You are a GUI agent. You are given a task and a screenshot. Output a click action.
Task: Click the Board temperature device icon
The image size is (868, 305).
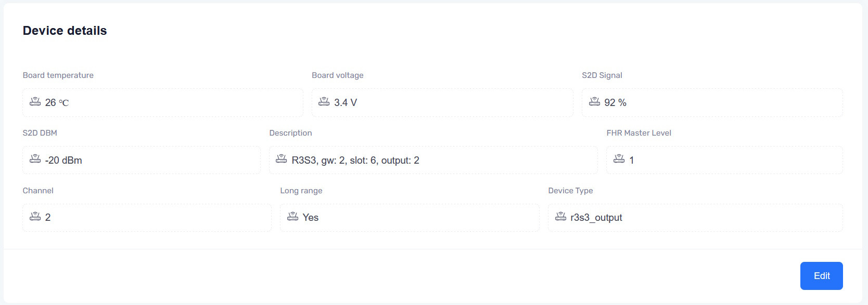click(35, 102)
